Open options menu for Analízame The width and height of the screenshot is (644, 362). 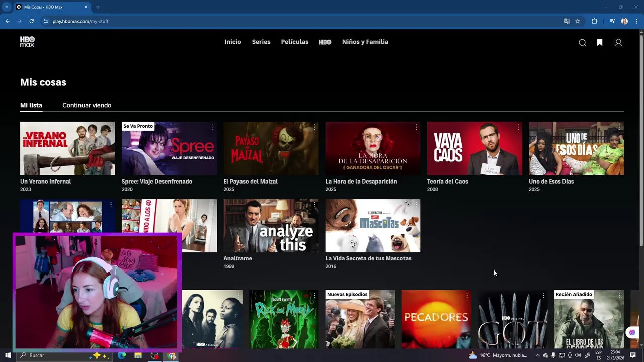point(314,205)
